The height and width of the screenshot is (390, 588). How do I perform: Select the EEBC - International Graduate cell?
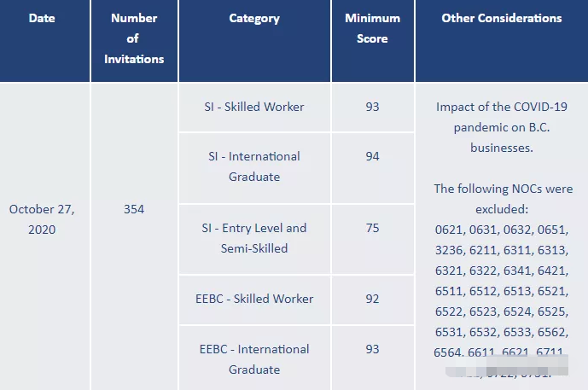click(254, 358)
